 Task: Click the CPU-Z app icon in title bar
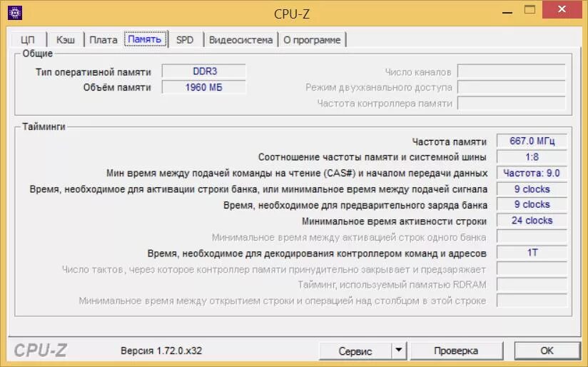pos(15,13)
